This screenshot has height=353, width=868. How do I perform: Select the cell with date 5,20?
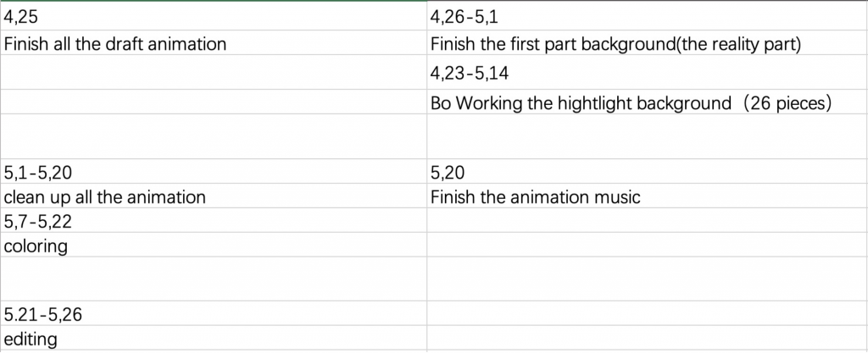pos(648,171)
